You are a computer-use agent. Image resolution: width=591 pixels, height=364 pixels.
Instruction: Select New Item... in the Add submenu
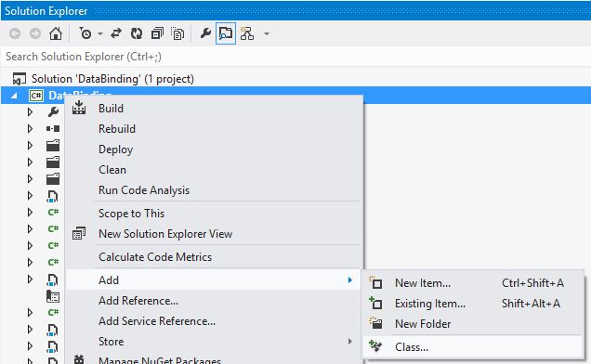click(473, 283)
